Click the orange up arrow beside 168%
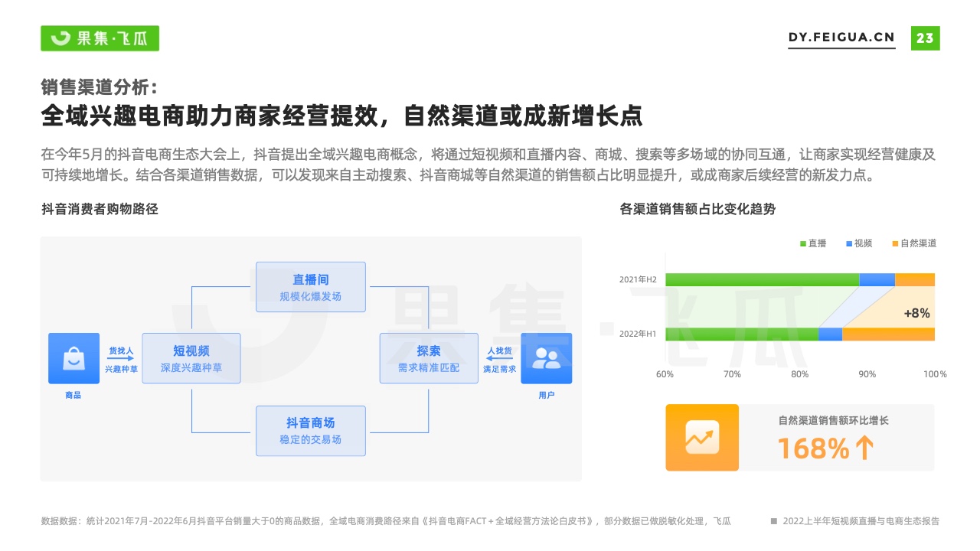Screen dimensions: 980x551 click(x=864, y=448)
